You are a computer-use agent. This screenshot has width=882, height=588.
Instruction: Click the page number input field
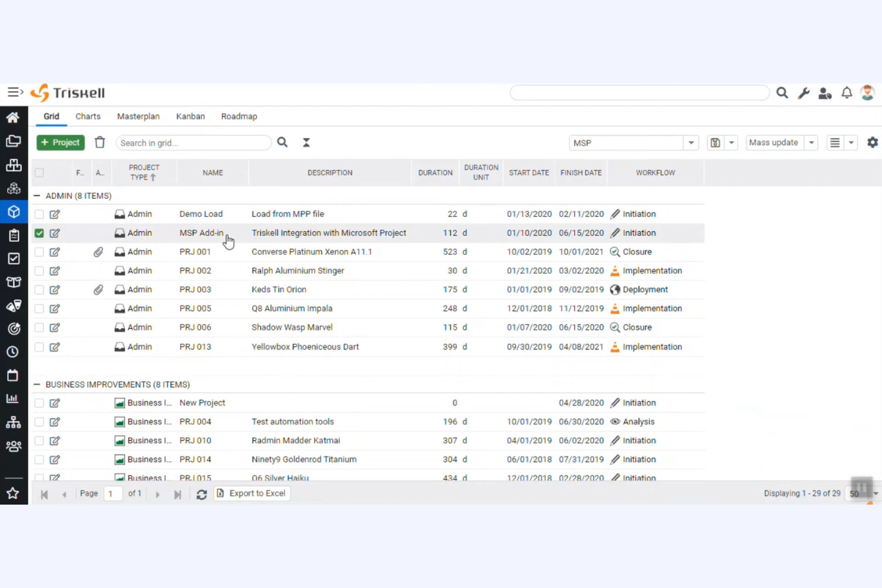tap(113, 493)
